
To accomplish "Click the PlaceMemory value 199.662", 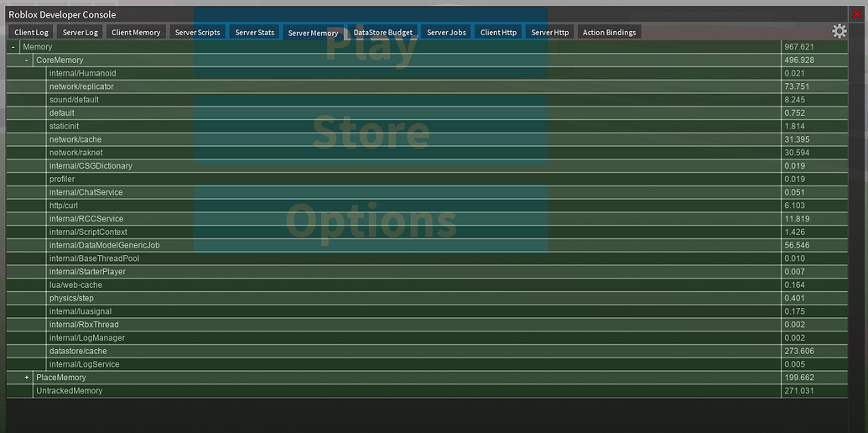I will tap(798, 378).
